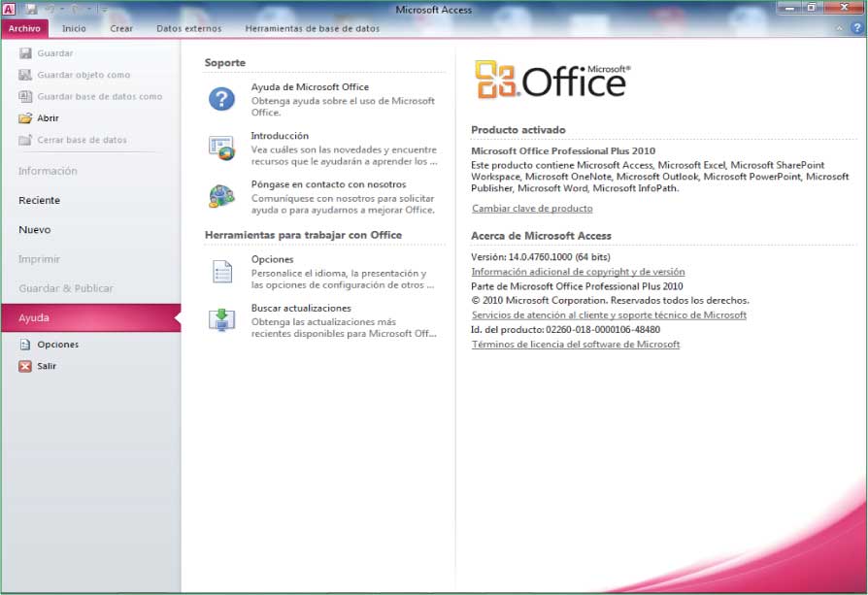This screenshot has width=868, height=595.
Task: Click Salir to exit Access
Action: 47,366
